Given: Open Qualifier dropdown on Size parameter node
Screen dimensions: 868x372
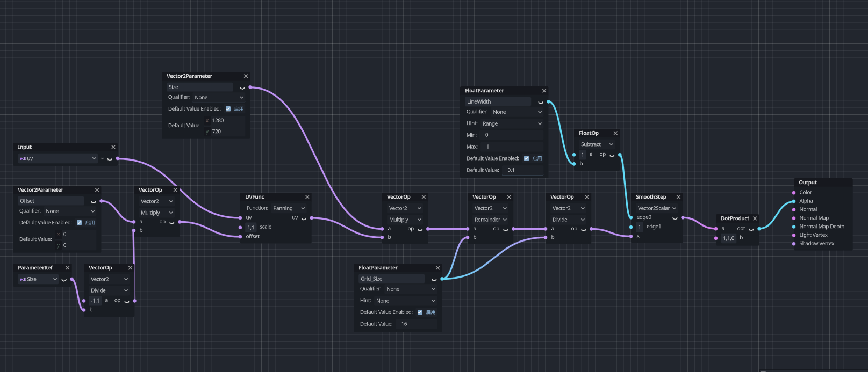Looking at the screenshot, I should (x=219, y=98).
